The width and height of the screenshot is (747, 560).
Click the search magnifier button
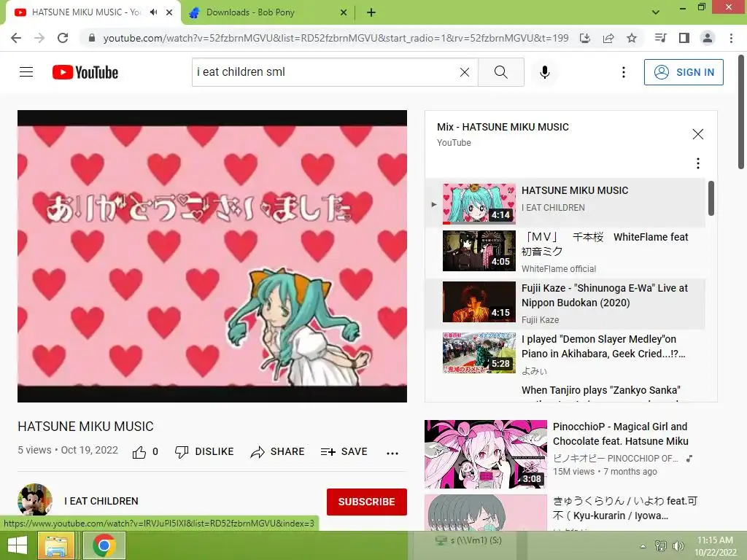coord(500,72)
